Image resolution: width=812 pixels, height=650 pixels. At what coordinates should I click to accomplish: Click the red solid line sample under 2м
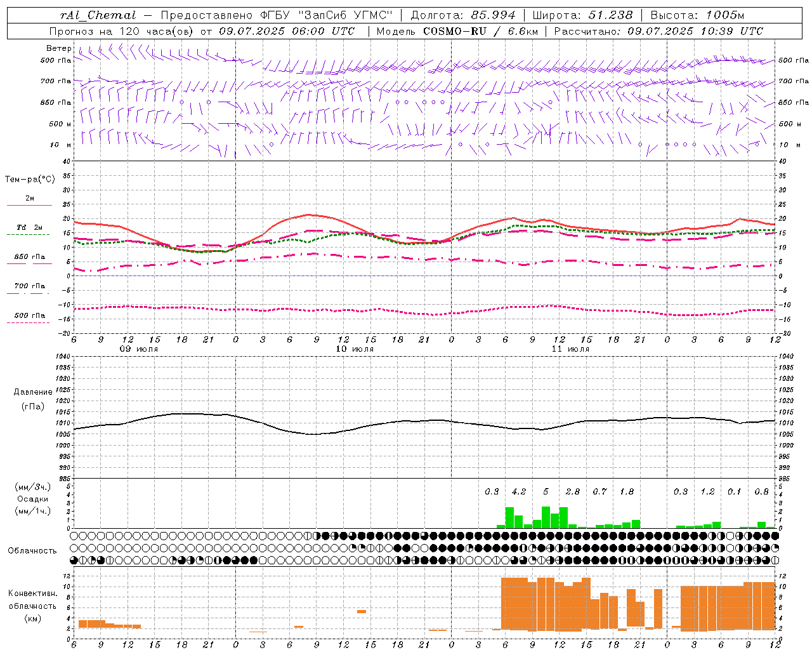click(x=29, y=206)
